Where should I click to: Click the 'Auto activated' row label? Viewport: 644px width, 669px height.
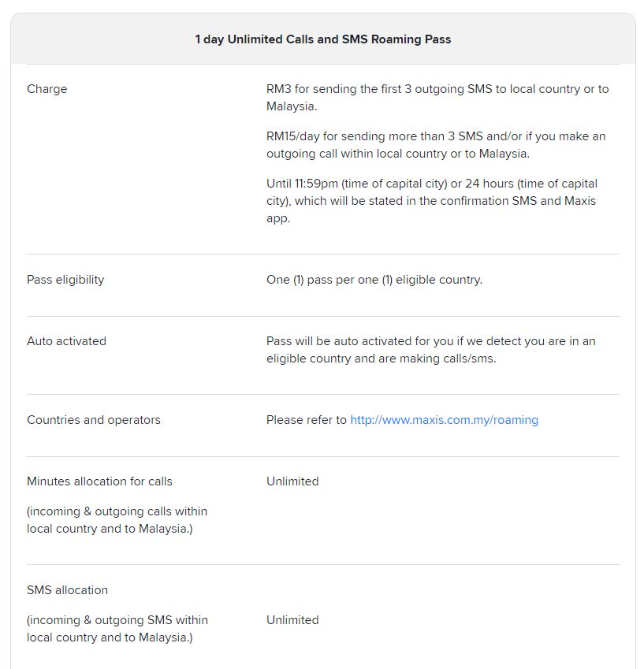66,341
